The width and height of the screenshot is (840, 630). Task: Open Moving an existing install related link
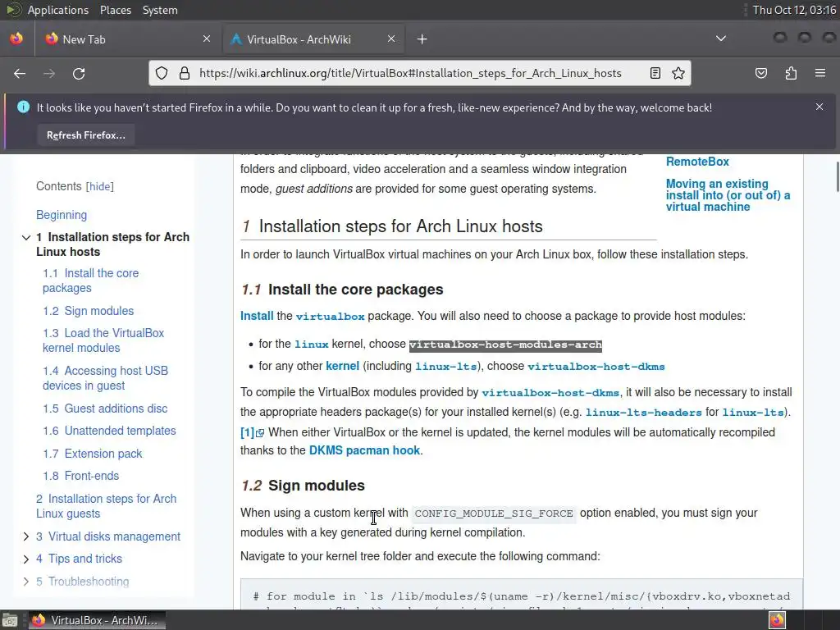coord(728,195)
